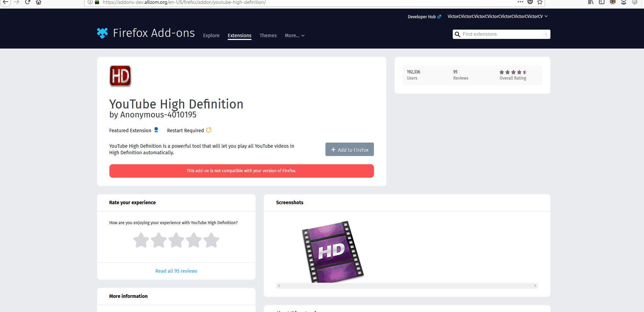This screenshot has width=644, height=312.
Task: Click the Rate your experience heading
Action: click(132, 202)
